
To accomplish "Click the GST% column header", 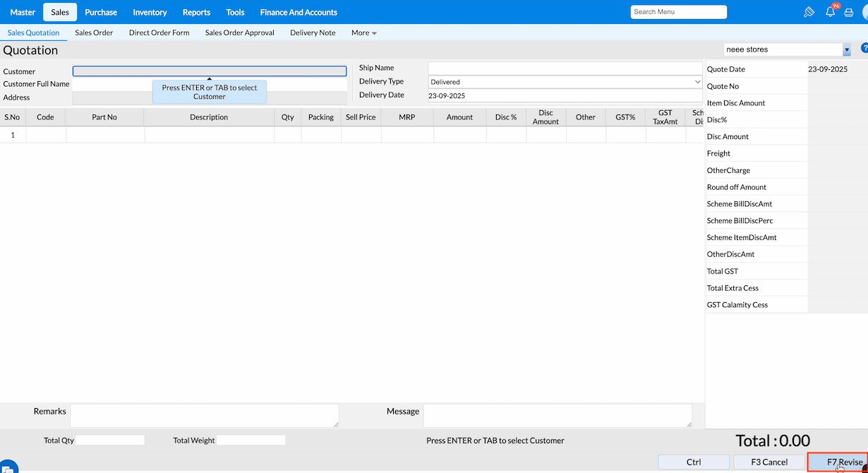I will click(625, 117).
